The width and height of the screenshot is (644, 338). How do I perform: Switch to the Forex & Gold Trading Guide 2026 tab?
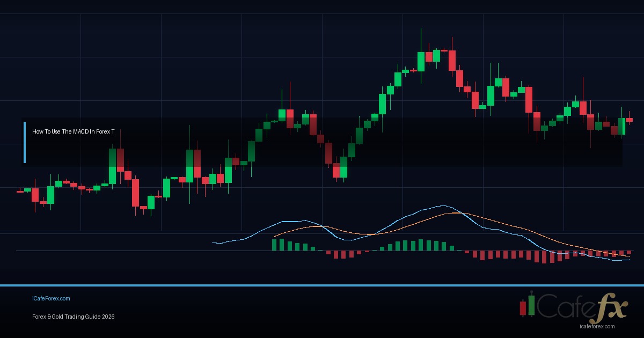coord(73,317)
